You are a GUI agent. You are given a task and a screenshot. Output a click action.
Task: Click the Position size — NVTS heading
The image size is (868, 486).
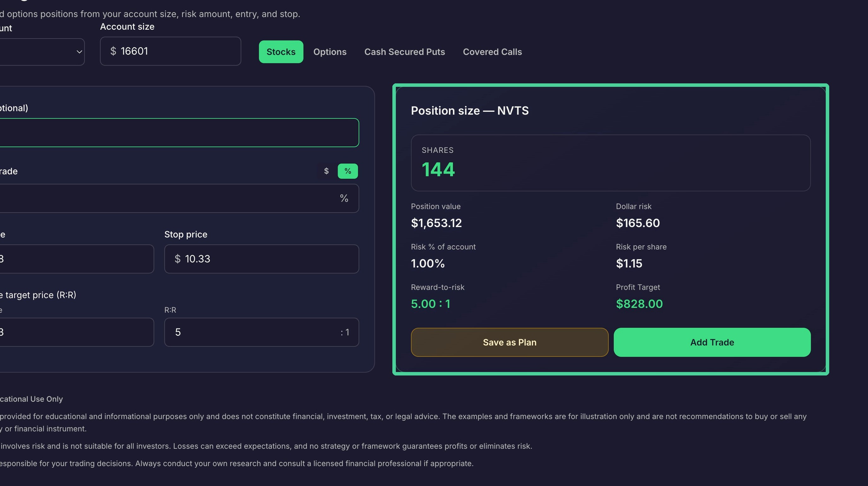tap(470, 111)
